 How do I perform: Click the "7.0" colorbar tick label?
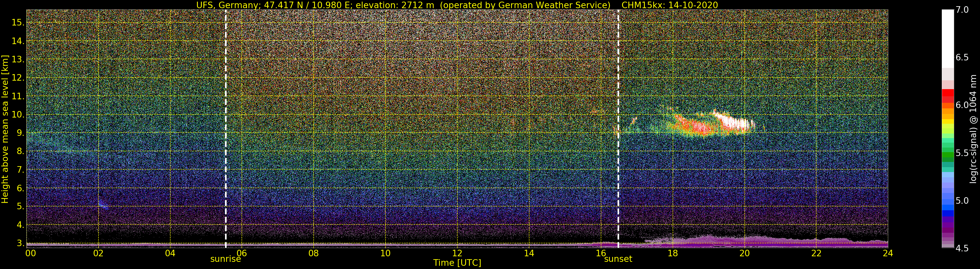click(962, 10)
